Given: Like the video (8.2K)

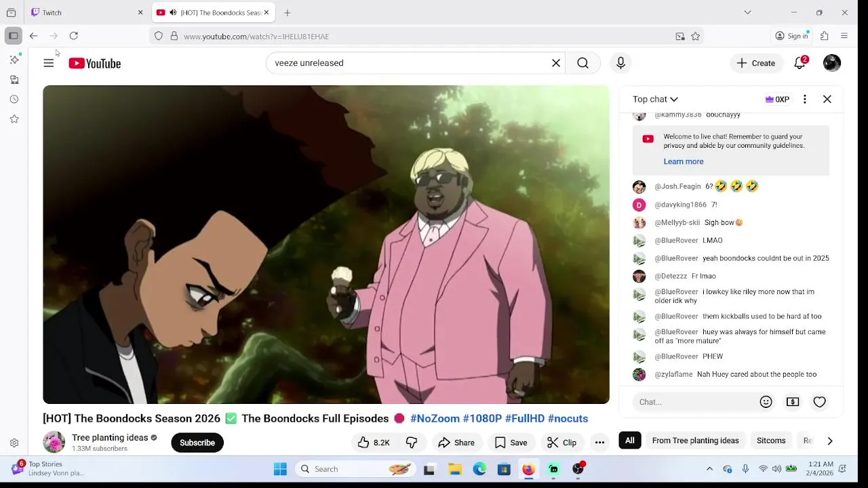Looking at the screenshot, I should [x=374, y=443].
